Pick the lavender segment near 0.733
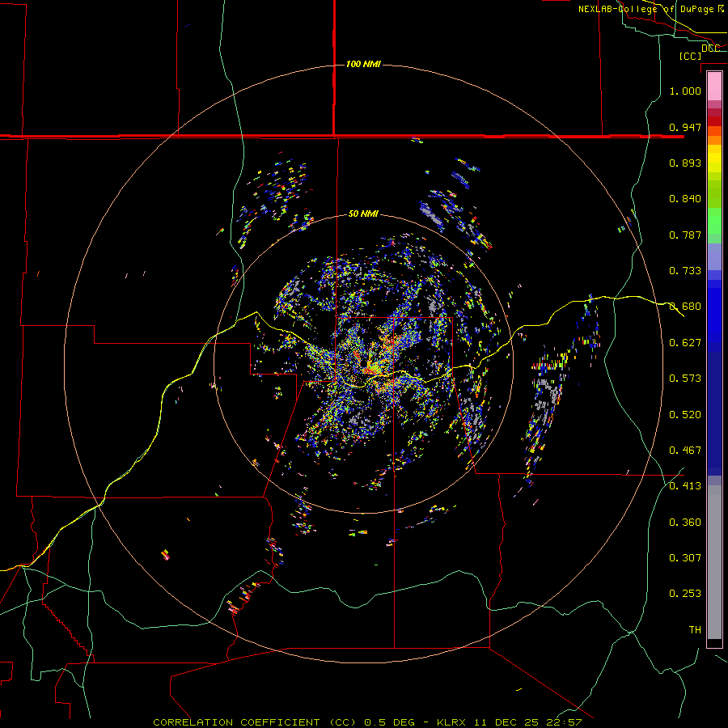 pos(714,256)
